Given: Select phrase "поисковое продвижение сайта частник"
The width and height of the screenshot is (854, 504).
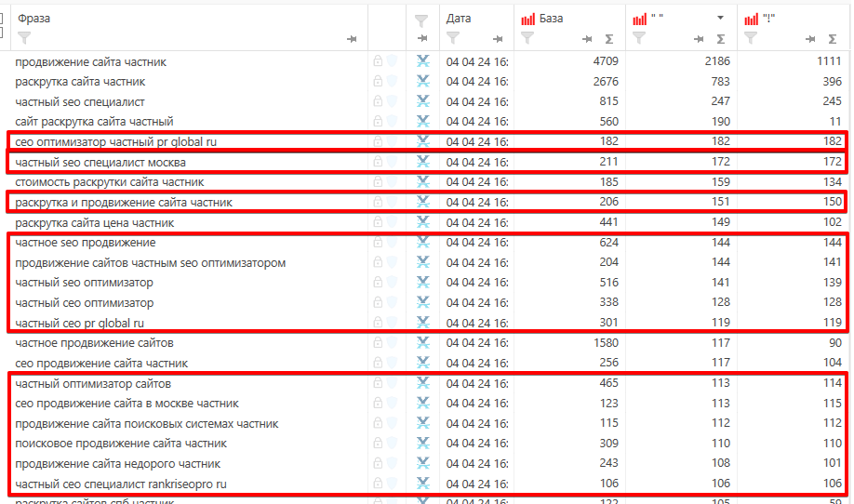Looking at the screenshot, I should pyautogui.click(x=121, y=443).
